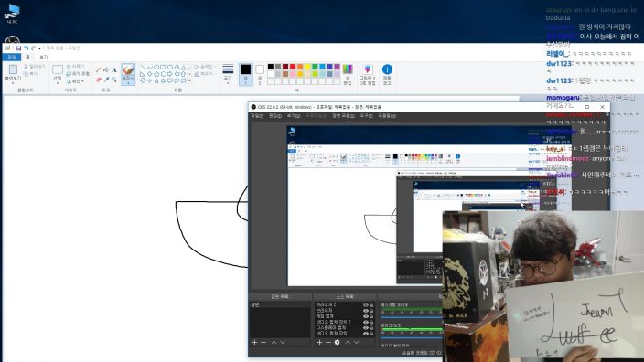
Task: Open Paint 3D editing button
Action: (x=367, y=74)
